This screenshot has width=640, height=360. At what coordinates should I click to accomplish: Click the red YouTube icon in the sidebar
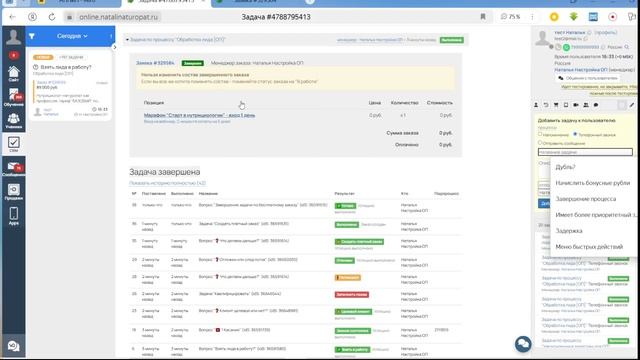[x=13, y=55]
